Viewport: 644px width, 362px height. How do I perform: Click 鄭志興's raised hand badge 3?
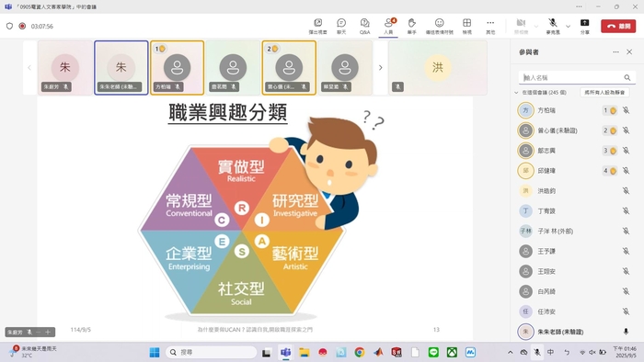pyautogui.click(x=609, y=151)
